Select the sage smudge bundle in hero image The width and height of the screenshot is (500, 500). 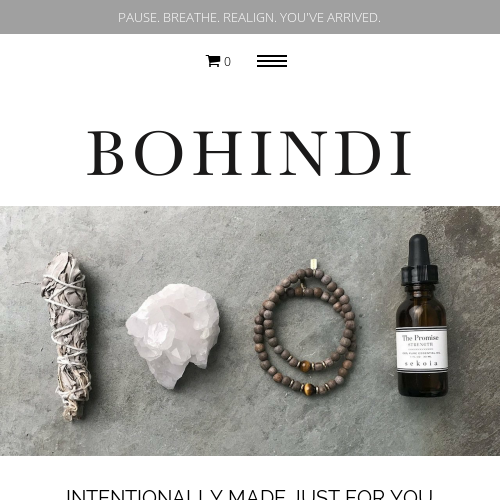coord(66,335)
